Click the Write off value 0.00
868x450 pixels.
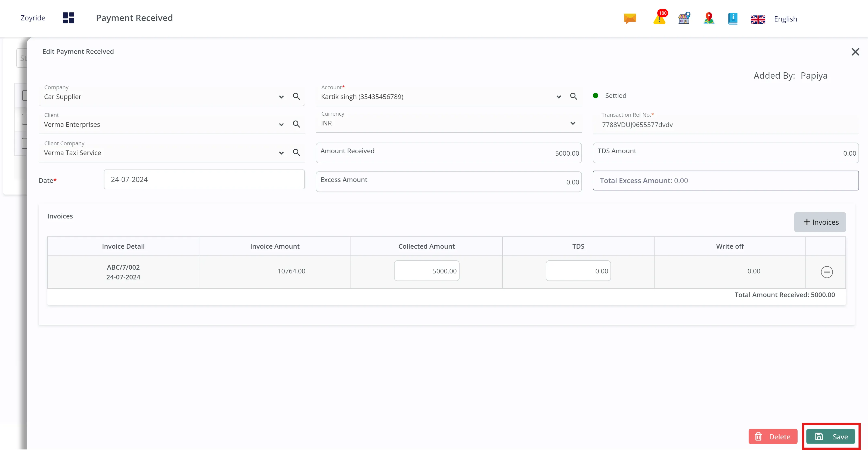[754, 271]
